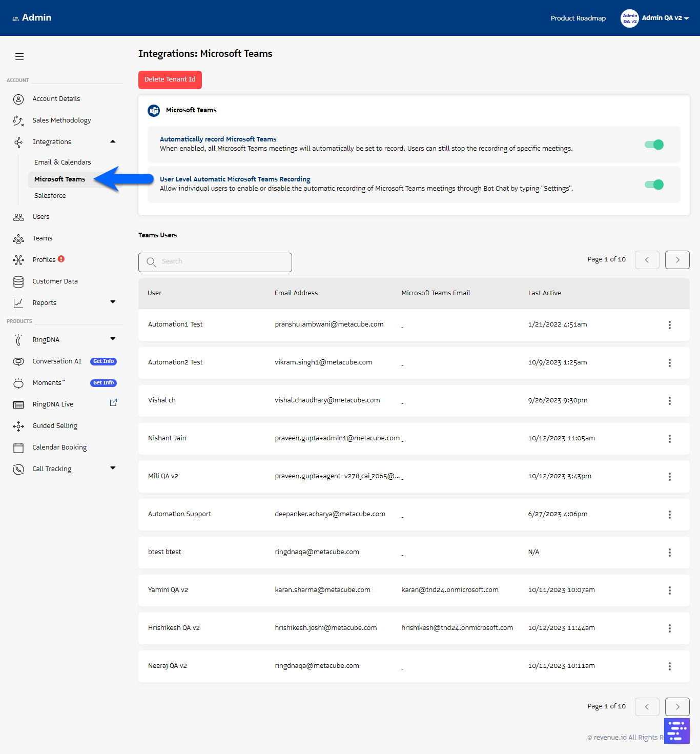This screenshot has width=700, height=754.
Task: Click the Calendar Booking icon
Action: [x=18, y=447]
